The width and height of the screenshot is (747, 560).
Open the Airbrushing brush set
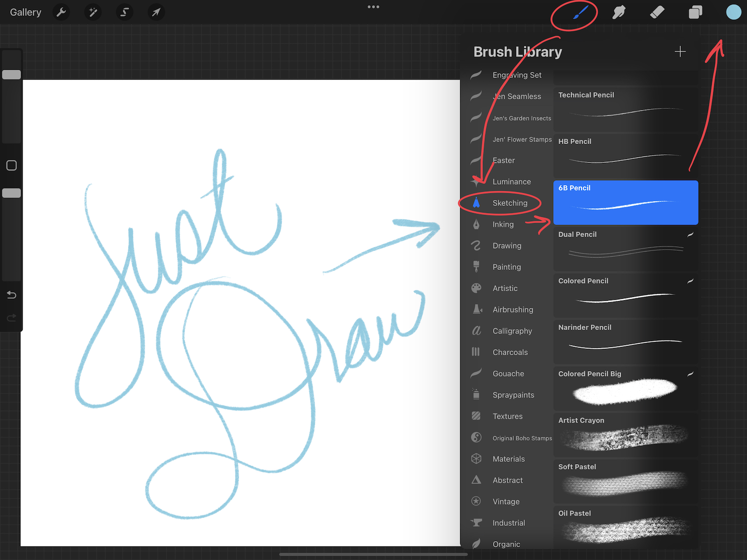pos(507,309)
